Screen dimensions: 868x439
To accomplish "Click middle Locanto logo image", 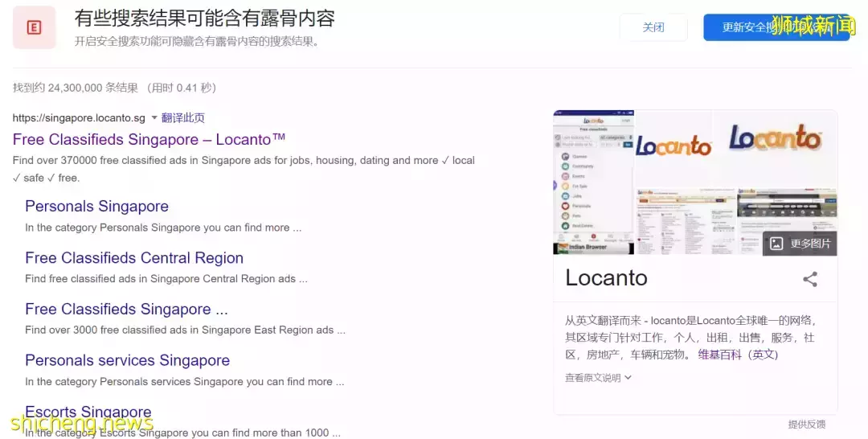I will coord(674,147).
